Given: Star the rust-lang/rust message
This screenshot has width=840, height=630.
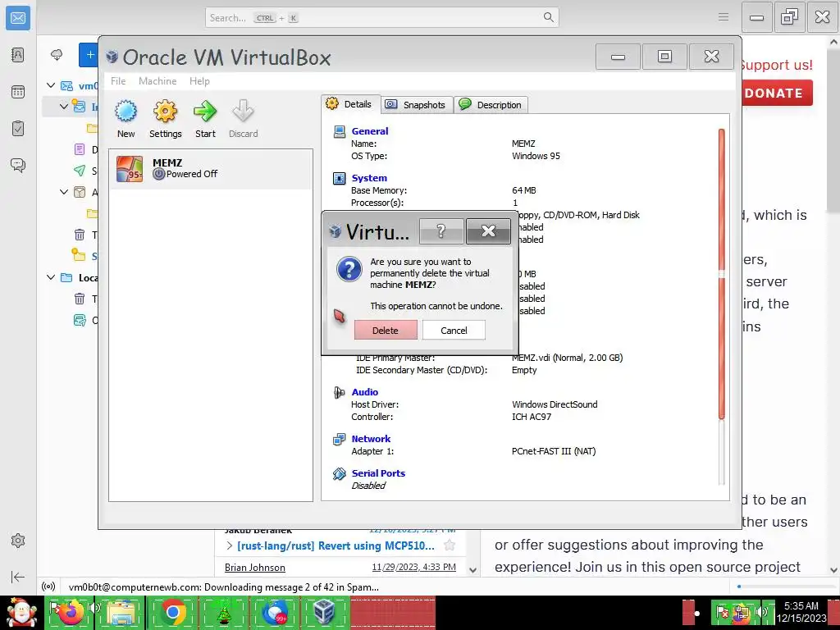Looking at the screenshot, I should point(450,546).
